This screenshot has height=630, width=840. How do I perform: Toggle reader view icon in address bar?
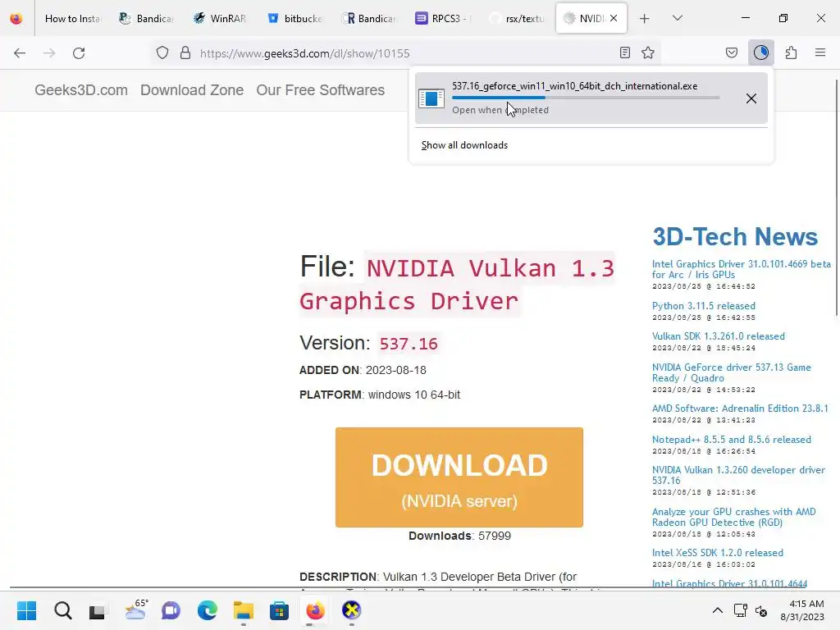pos(624,52)
